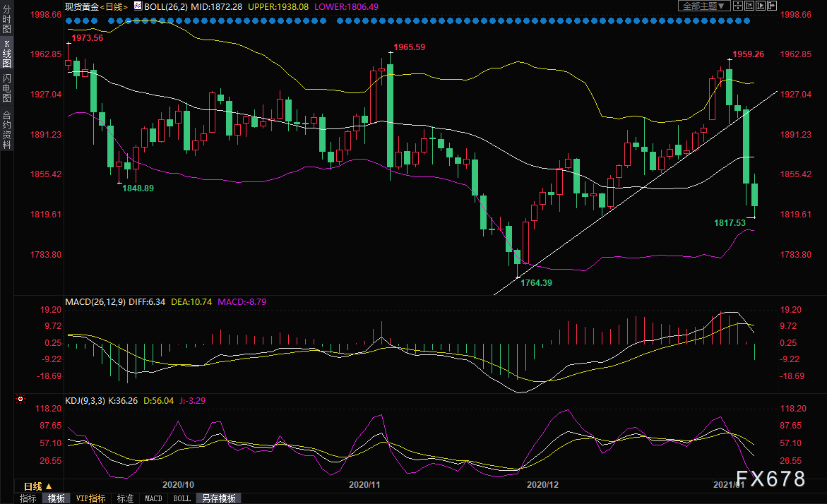Select the BOLL template button
This screenshot has height=504, width=827.
182,498
